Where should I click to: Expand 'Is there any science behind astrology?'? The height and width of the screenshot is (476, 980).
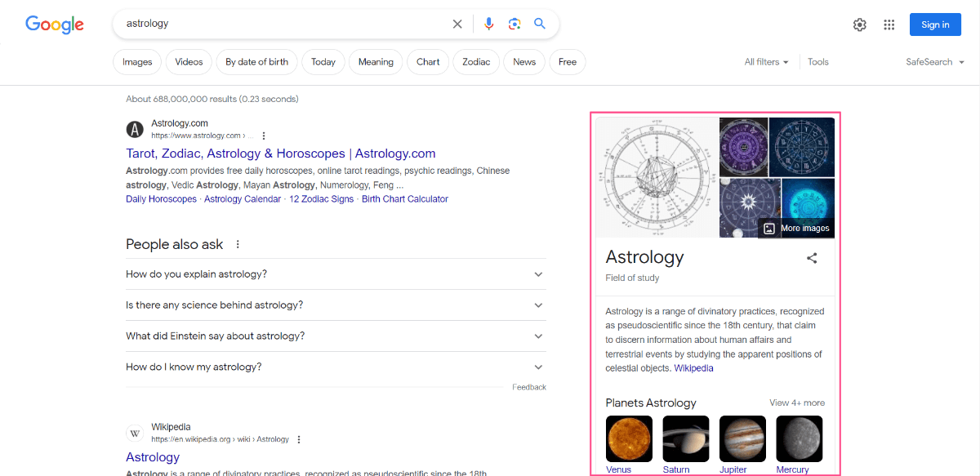click(336, 305)
